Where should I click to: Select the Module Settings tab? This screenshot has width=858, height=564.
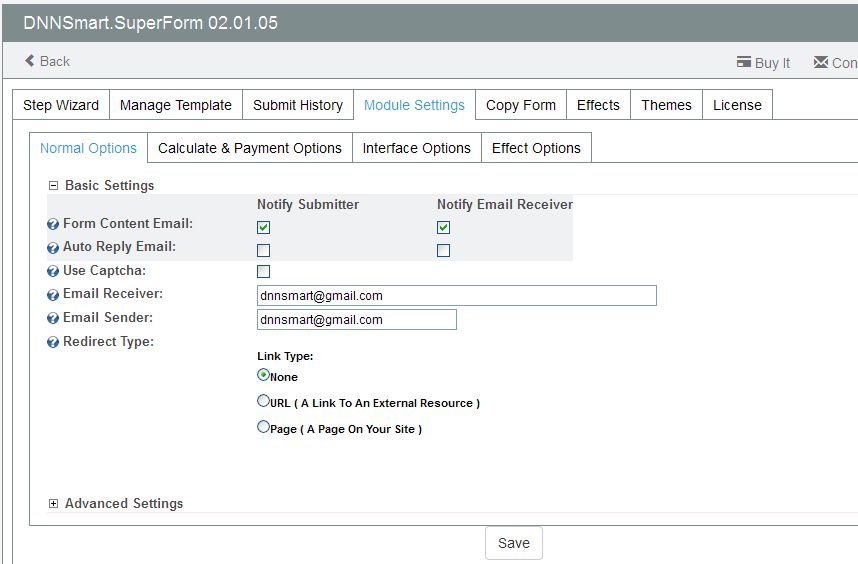(x=414, y=104)
